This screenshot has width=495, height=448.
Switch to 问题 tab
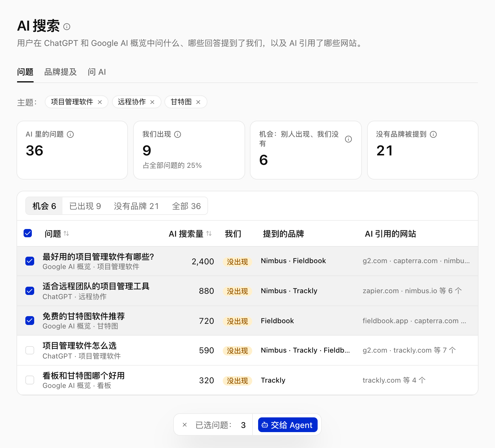(25, 72)
